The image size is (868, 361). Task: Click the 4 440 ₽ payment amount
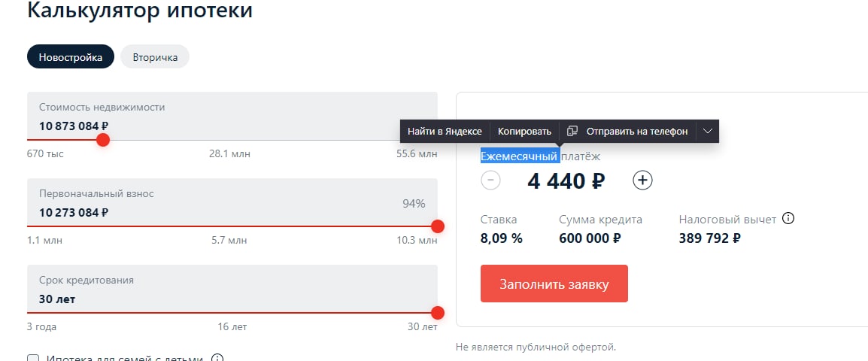(x=566, y=181)
